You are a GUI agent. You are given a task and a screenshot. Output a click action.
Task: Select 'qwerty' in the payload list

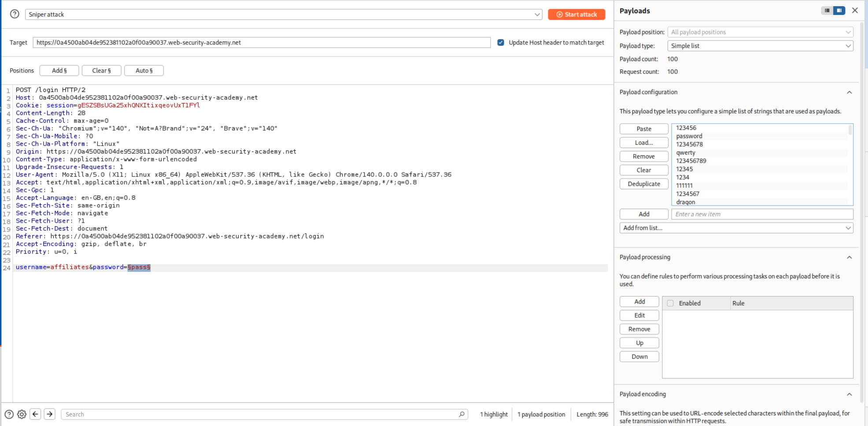pyautogui.click(x=686, y=153)
